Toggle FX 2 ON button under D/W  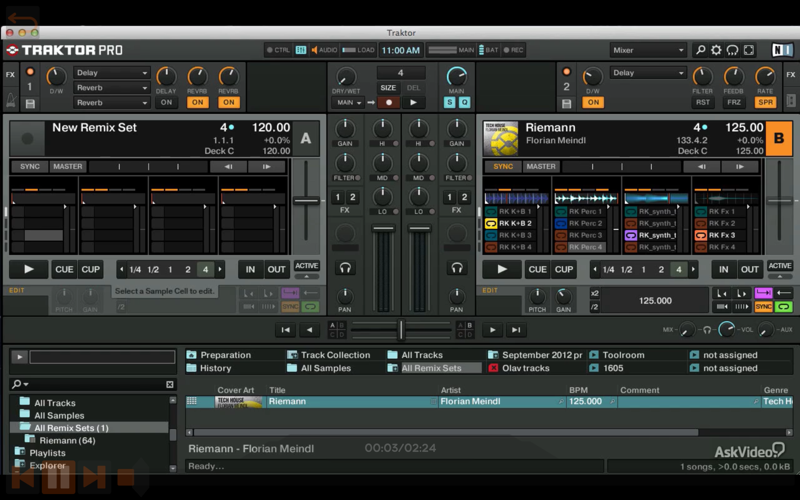[593, 103]
